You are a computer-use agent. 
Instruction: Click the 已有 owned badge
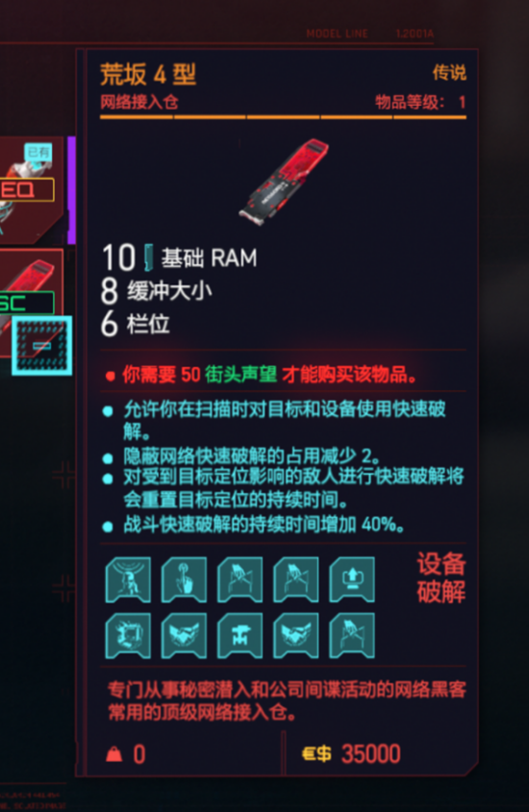pos(38,152)
